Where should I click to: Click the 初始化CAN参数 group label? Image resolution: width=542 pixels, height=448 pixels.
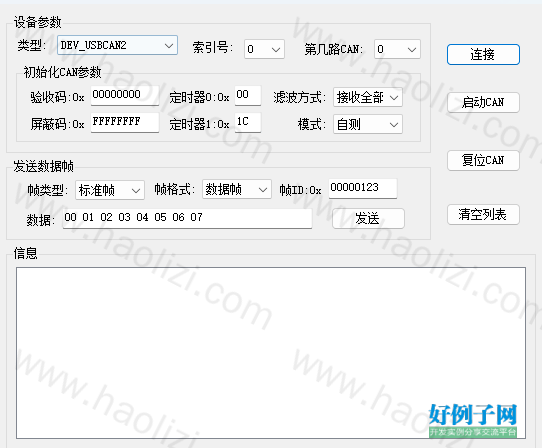pyautogui.click(x=63, y=72)
